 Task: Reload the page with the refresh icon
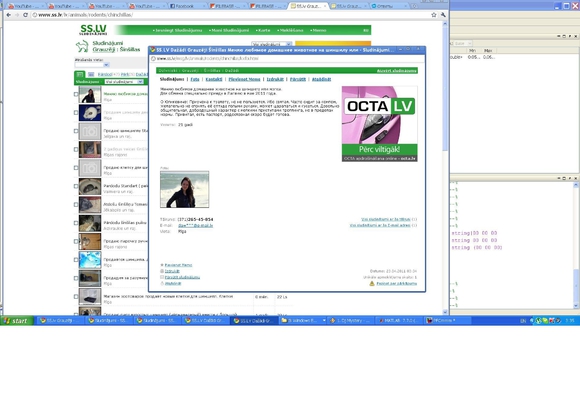click(x=25, y=15)
